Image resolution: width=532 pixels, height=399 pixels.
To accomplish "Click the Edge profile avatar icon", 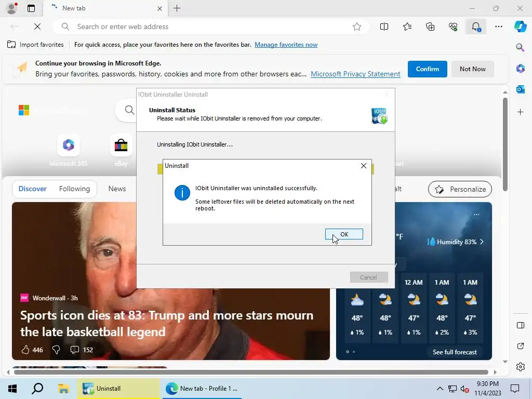I will tap(12, 8).
